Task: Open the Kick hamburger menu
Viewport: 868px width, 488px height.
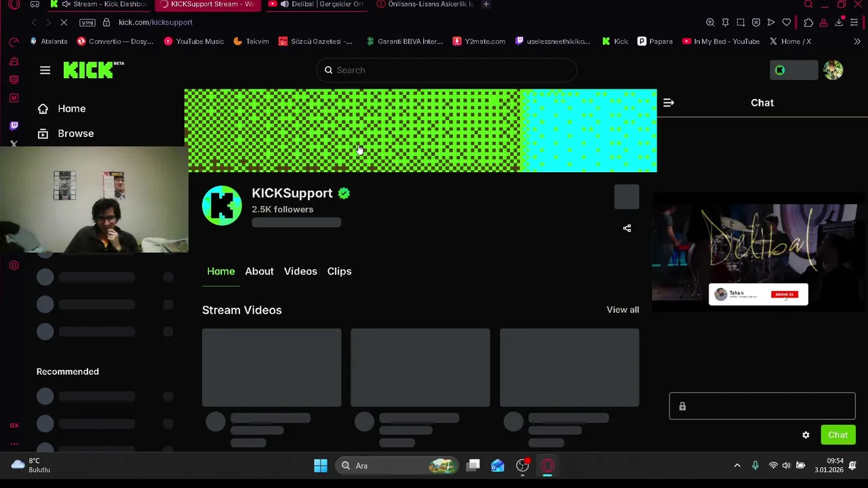Action: 45,70
